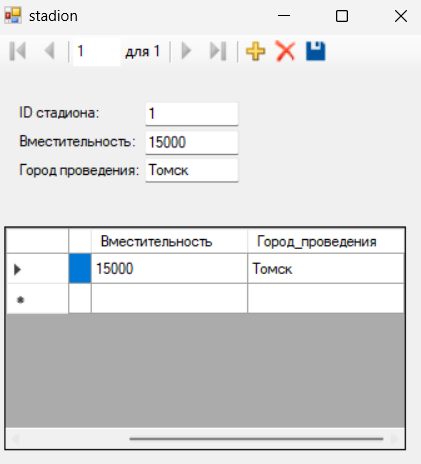This screenshot has height=464, width=421.
Task: Click the Вместительность text box with 15000
Action: pos(192,142)
